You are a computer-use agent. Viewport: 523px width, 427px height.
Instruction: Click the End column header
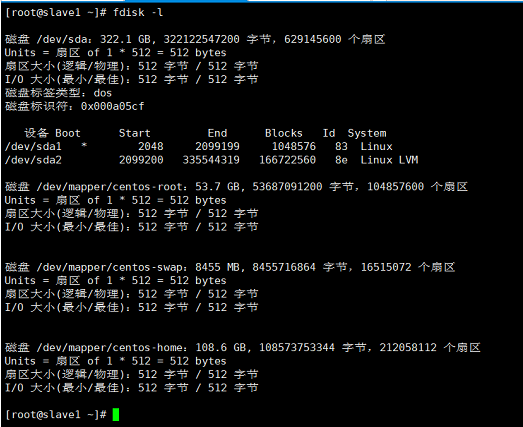217,133
